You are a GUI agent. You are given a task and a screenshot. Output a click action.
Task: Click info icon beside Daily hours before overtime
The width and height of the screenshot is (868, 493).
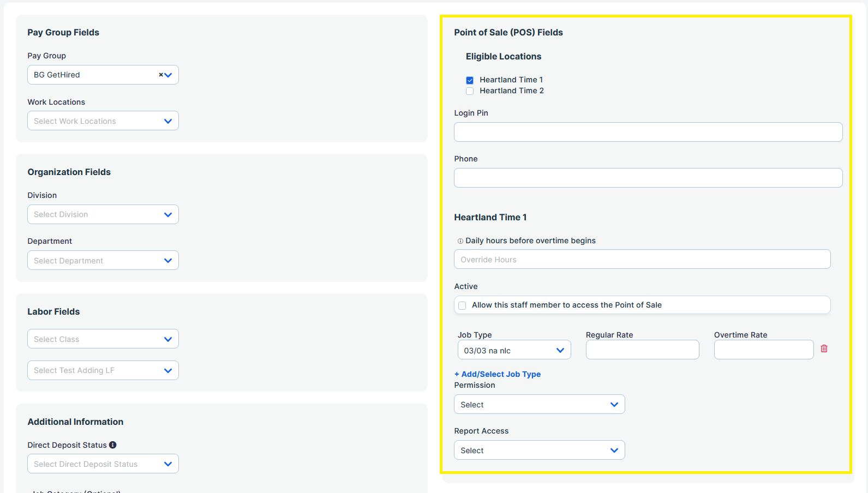[460, 241]
